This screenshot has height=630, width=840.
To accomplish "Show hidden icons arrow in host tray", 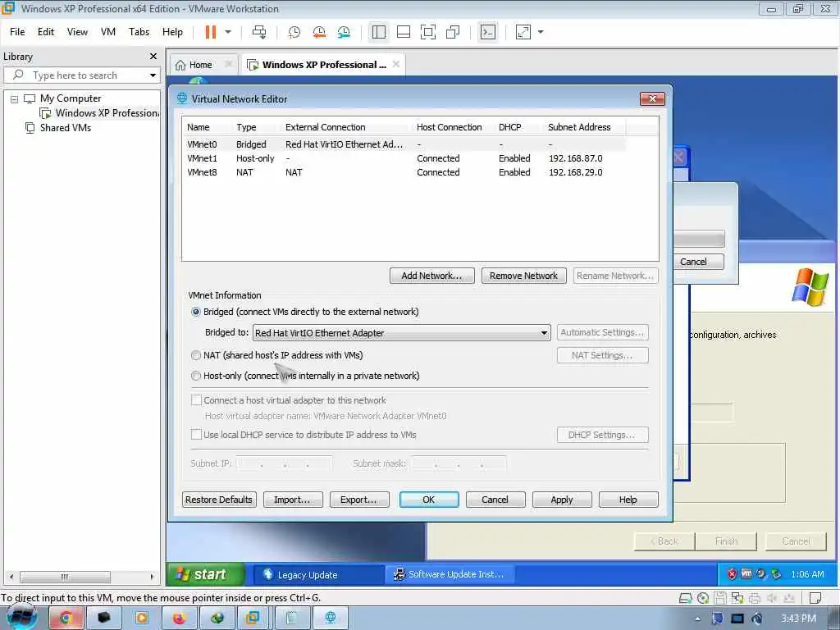I will tap(697, 619).
